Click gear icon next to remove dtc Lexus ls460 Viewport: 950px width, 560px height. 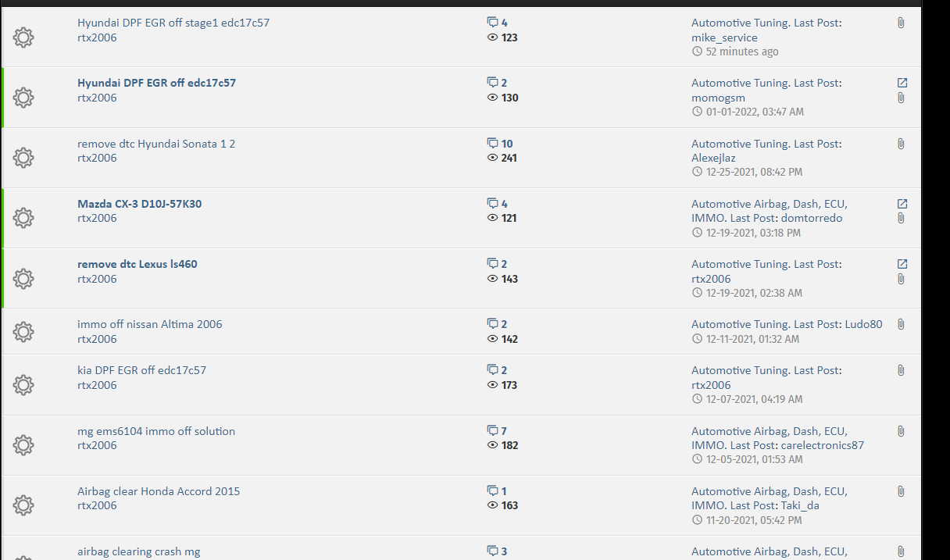(23, 278)
